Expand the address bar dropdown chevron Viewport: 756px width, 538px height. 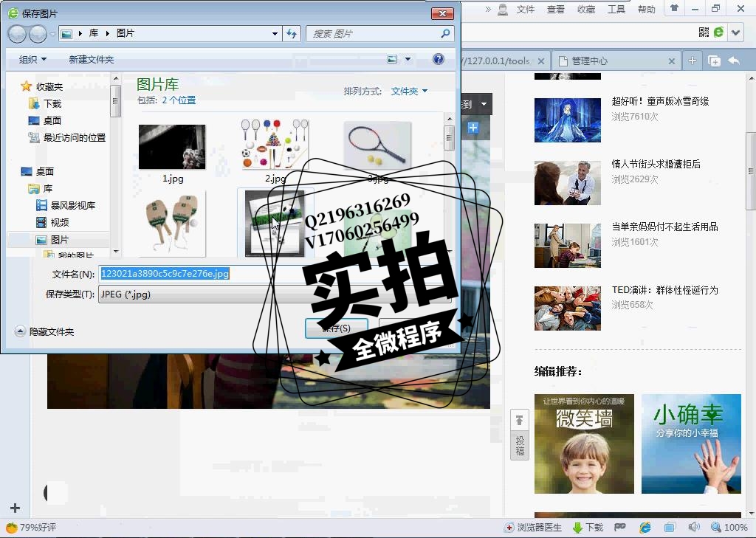click(x=736, y=32)
